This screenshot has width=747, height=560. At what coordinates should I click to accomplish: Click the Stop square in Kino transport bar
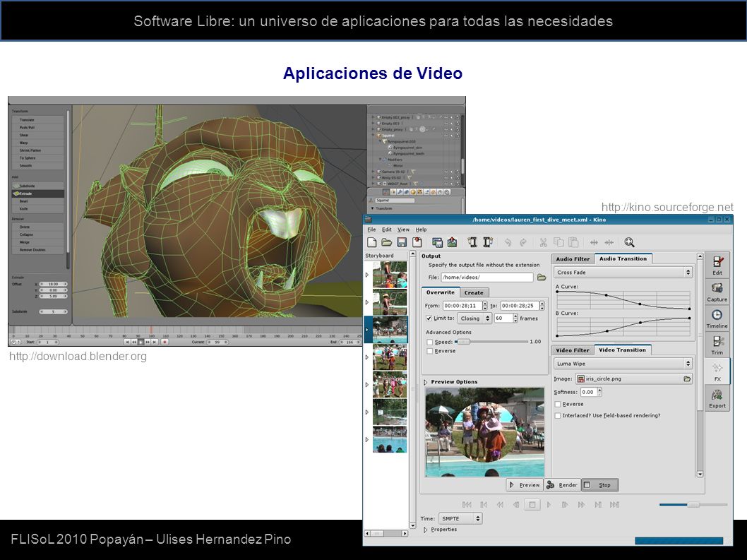(532, 505)
